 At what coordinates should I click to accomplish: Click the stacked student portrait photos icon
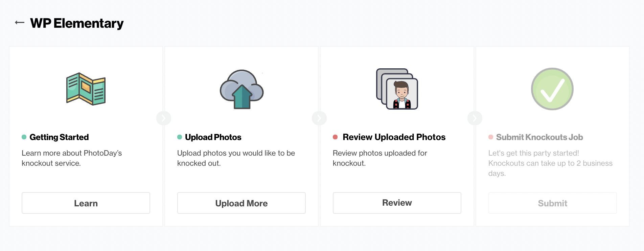(x=397, y=89)
